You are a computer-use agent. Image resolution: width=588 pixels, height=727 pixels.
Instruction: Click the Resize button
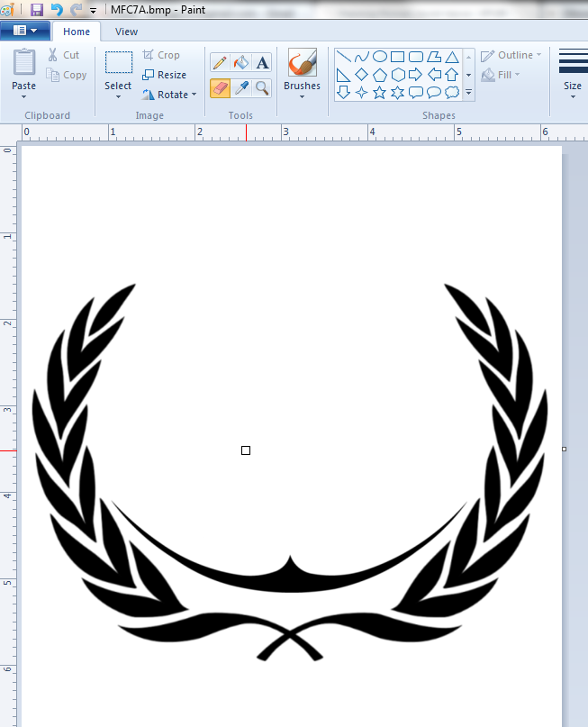165,75
